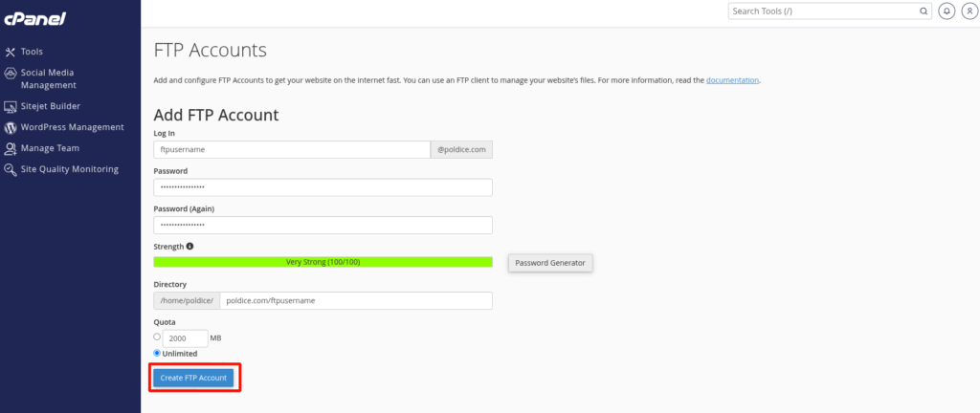
Task: Click the cPanel logo
Action: [x=34, y=18]
